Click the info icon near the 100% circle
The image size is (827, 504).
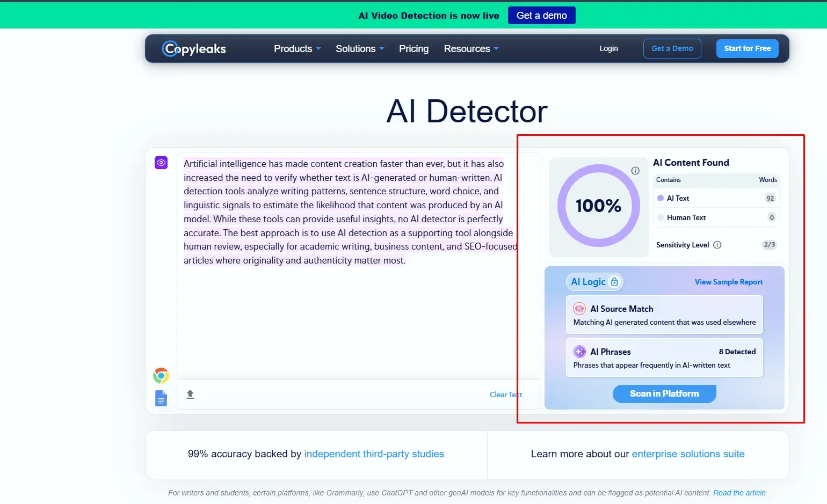(x=635, y=171)
